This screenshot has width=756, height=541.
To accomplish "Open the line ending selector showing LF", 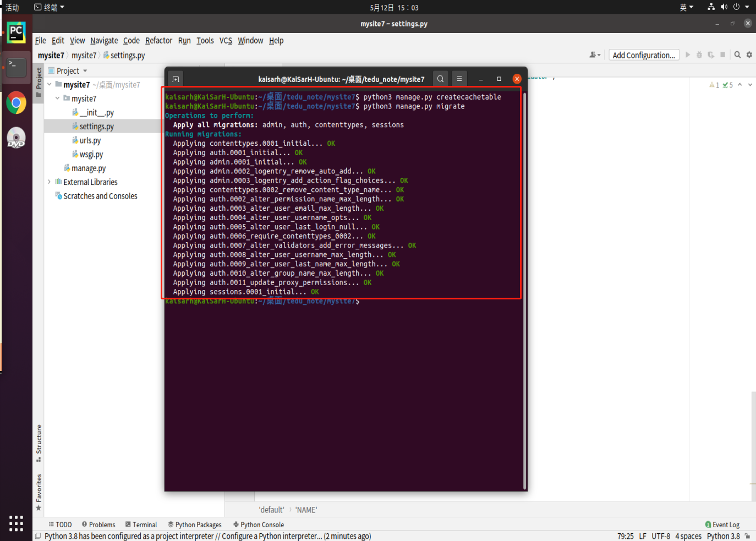I will (642, 535).
